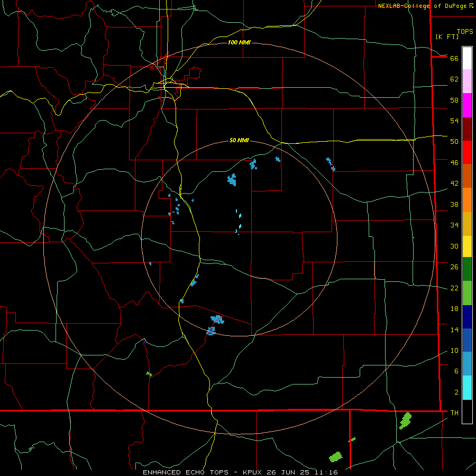This screenshot has height=476, width=476.
Task: Select the medium blue legend band
Action: coord(467,340)
